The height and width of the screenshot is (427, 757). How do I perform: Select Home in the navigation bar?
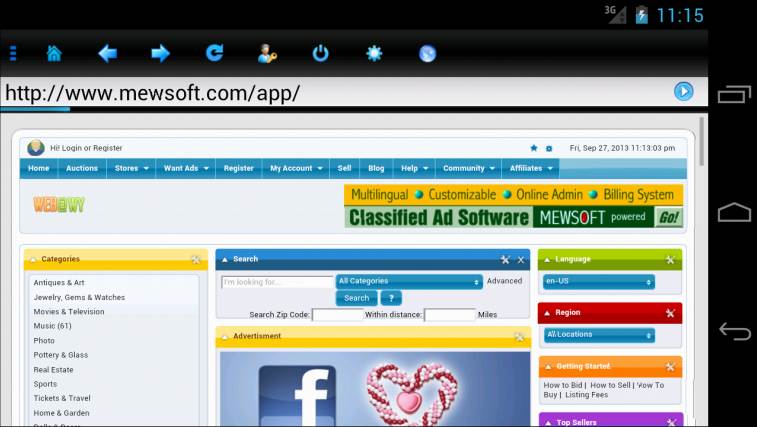coord(39,168)
